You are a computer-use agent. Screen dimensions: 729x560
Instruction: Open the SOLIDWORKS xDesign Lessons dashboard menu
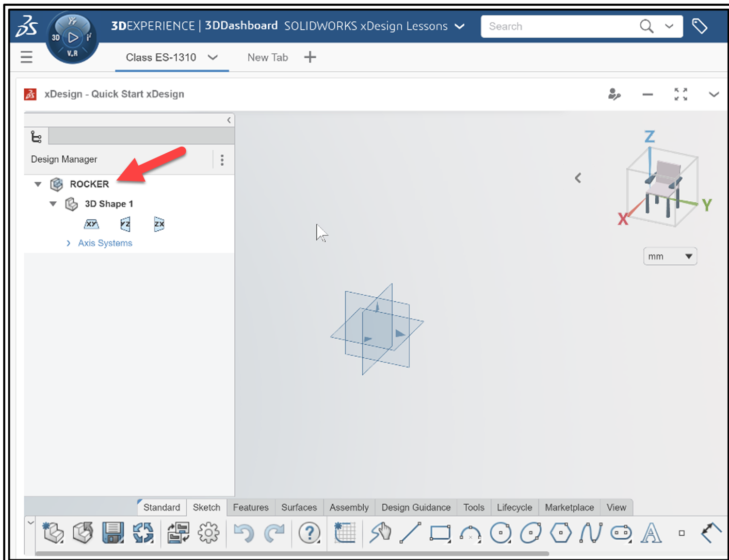click(x=459, y=26)
